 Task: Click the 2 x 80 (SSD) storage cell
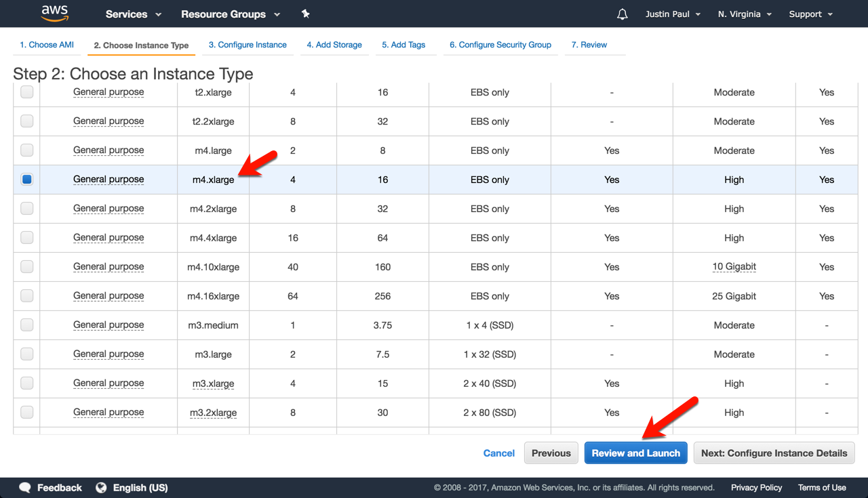(x=490, y=413)
